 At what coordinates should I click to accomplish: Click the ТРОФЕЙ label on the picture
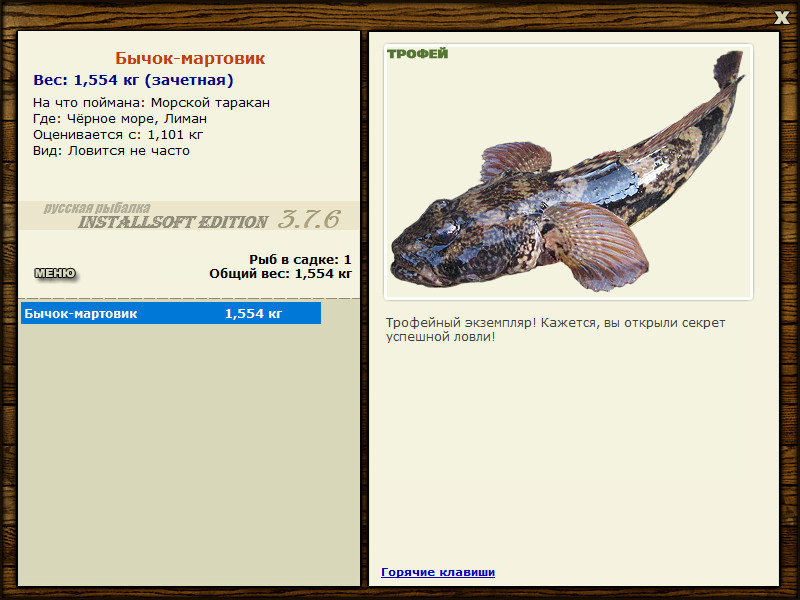(x=417, y=54)
